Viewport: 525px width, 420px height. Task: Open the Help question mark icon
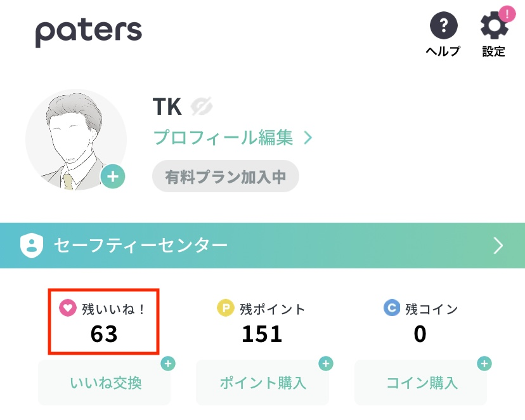click(x=443, y=27)
